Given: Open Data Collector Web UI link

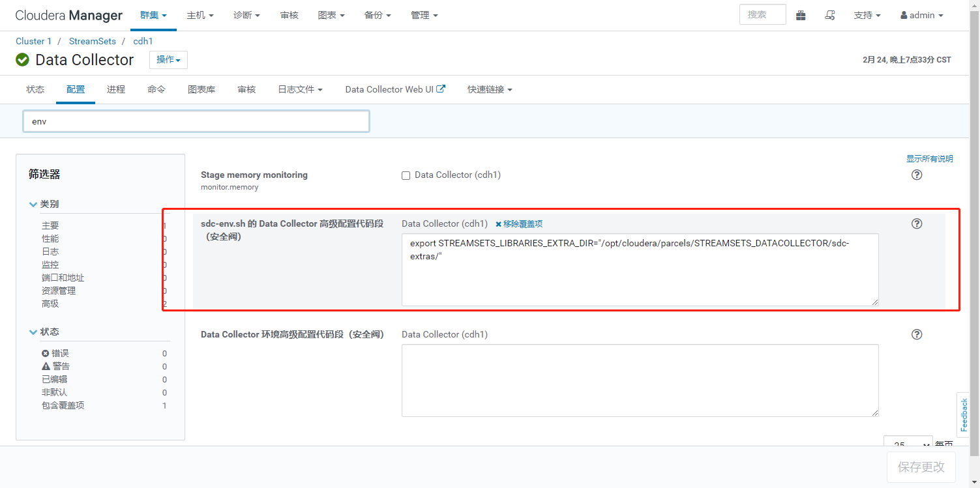Looking at the screenshot, I should pos(395,89).
